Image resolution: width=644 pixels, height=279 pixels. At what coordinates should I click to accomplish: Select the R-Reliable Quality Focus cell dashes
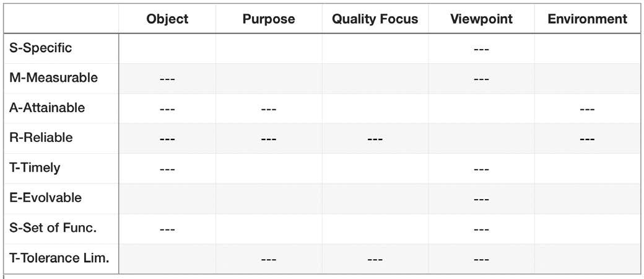point(375,139)
